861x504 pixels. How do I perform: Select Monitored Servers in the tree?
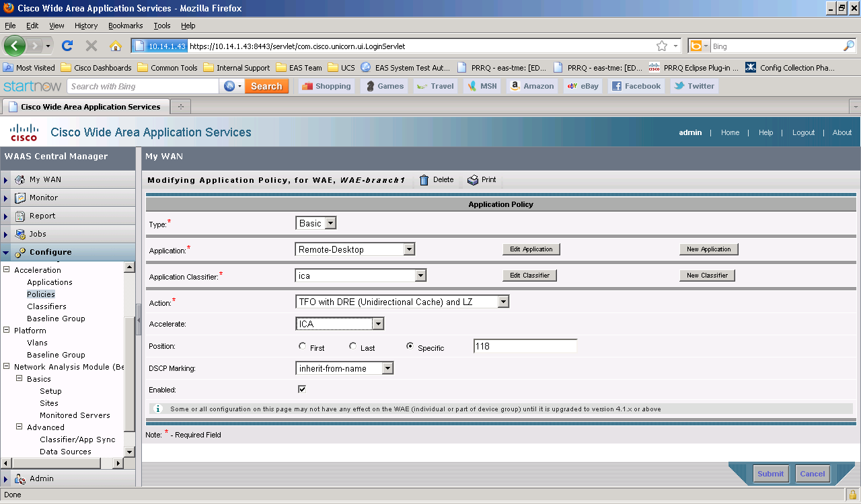pos(75,415)
